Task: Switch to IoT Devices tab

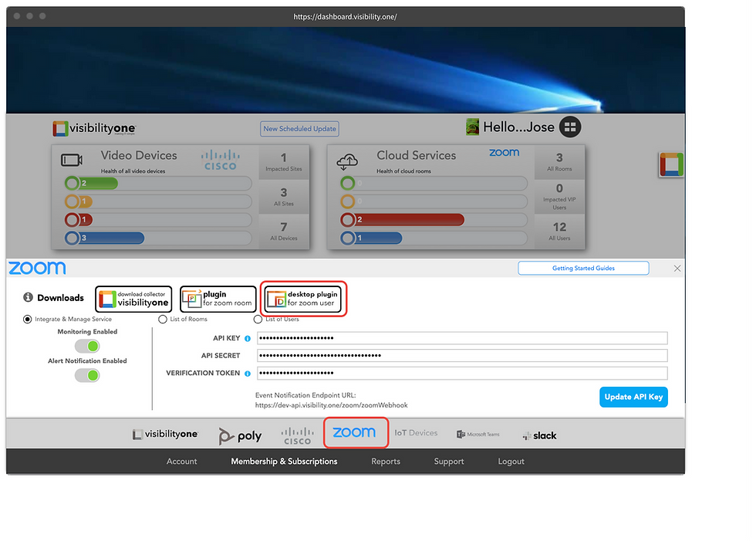Action: (416, 433)
